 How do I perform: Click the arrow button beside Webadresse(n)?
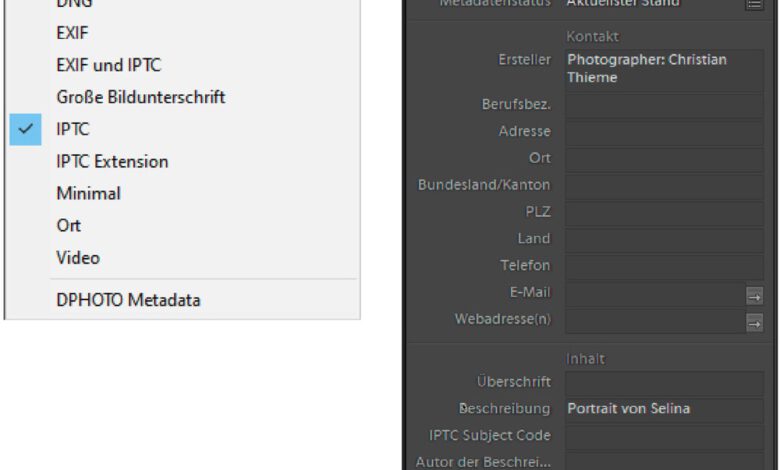(x=754, y=322)
